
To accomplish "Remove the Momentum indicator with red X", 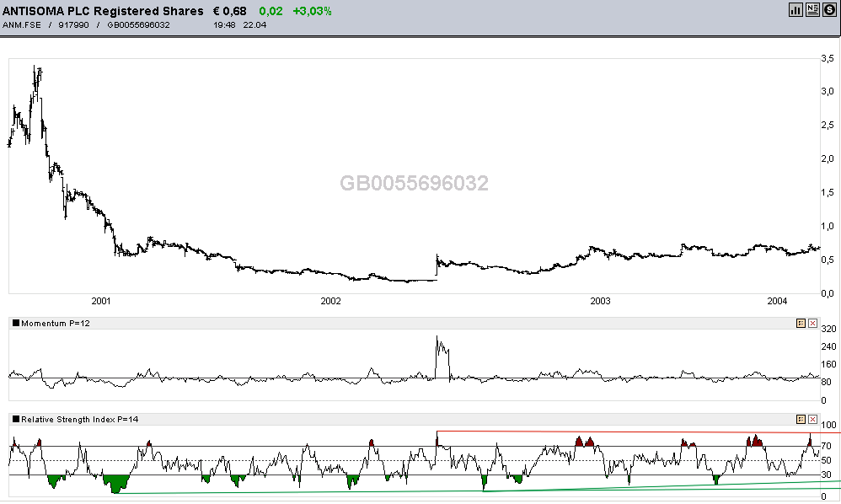I will pyautogui.click(x=812, y=324).
